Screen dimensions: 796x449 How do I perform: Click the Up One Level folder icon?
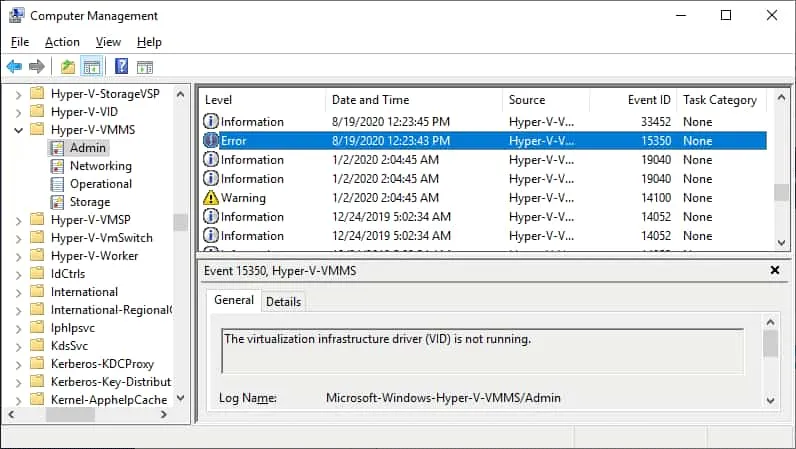tap(68, 67)
